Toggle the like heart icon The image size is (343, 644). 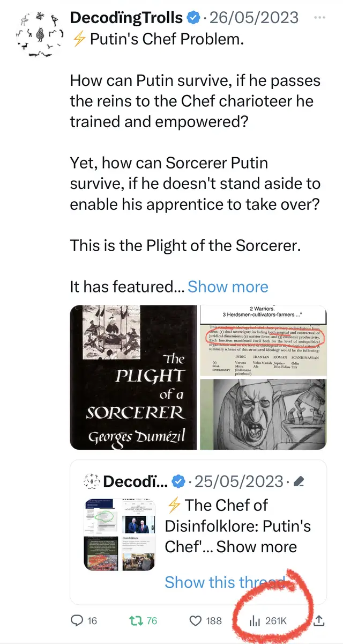tap(196, 620)
